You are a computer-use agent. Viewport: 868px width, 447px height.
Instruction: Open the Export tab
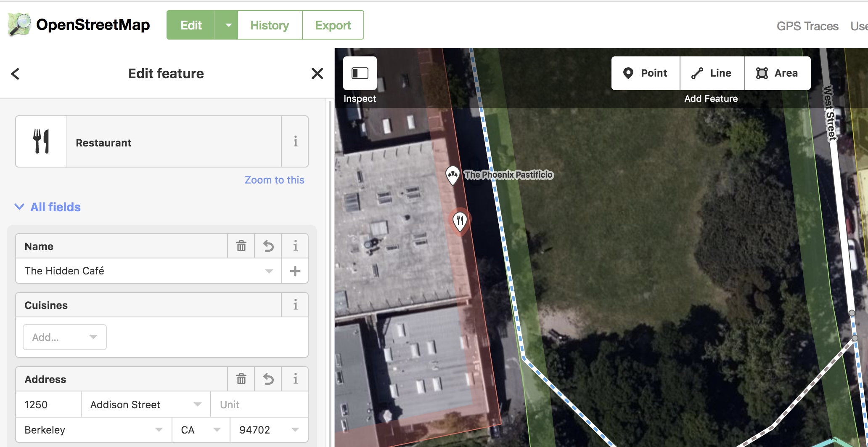coord(333,25)
